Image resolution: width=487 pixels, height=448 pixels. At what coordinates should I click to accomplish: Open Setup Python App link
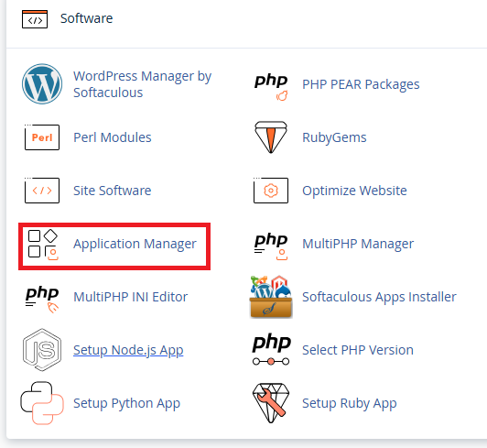[x=126, y=403]
